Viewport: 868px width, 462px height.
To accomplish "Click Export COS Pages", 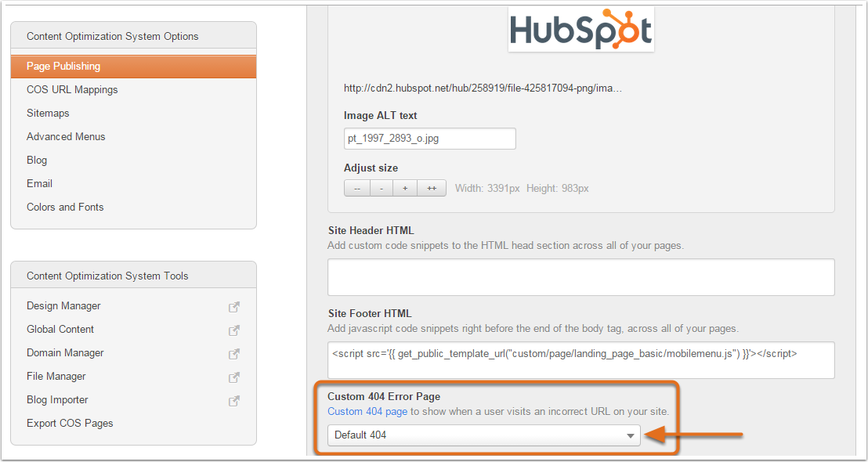I will pyautogui.click(x=70, y=424).
